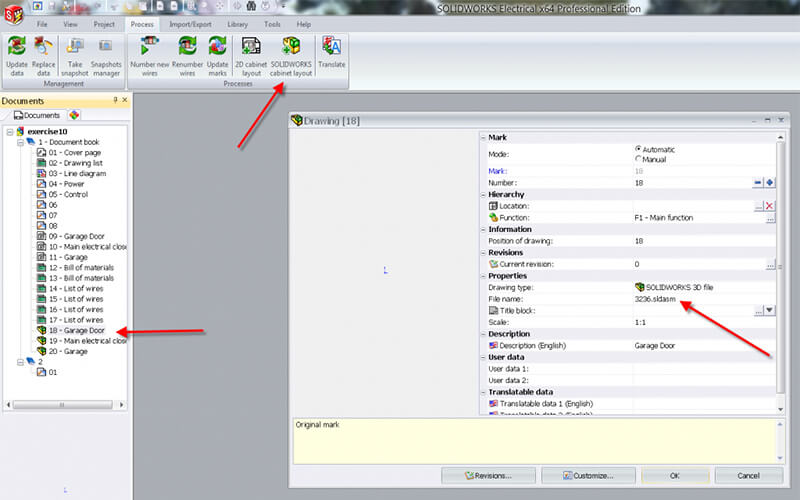Click the Description (English) field Garage Door
The height and width of the screenshot is (500, 800).
click(704, 346)
